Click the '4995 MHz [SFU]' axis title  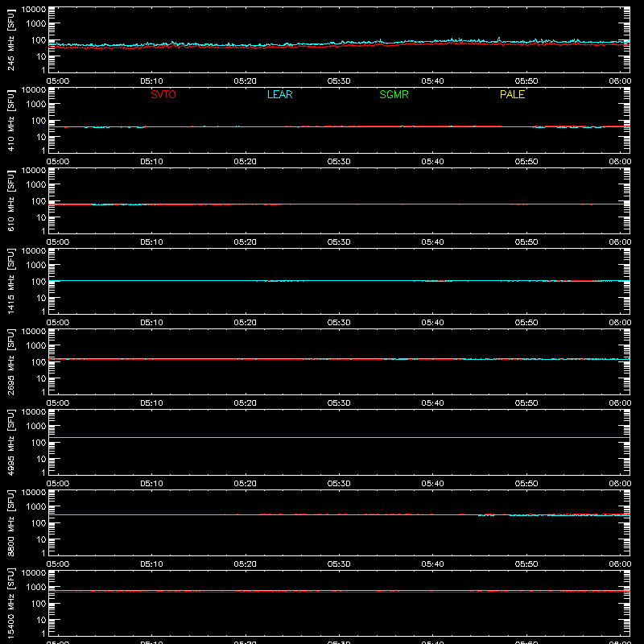[x=10, y=442]
